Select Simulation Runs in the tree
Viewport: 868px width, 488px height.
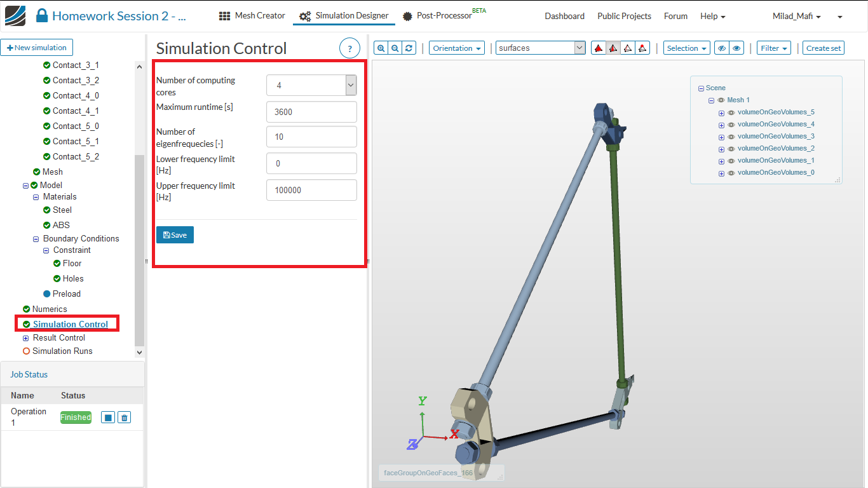(62, 351)
